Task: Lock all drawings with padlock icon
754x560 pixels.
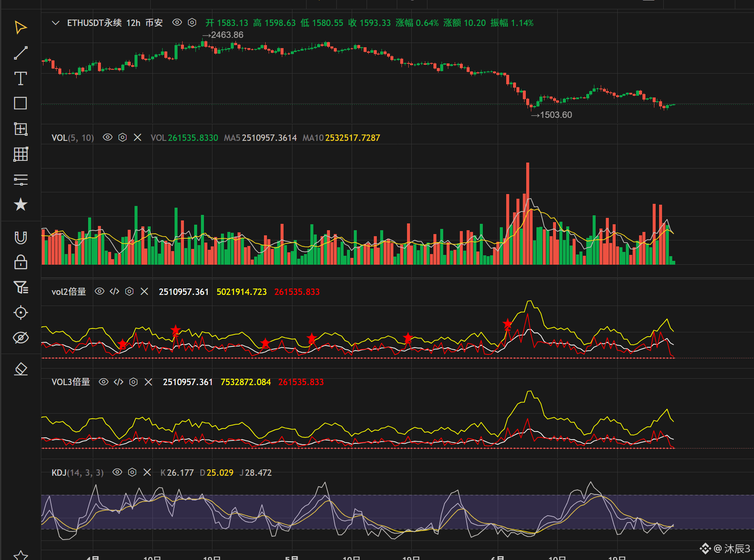Action: coord(20,262)
